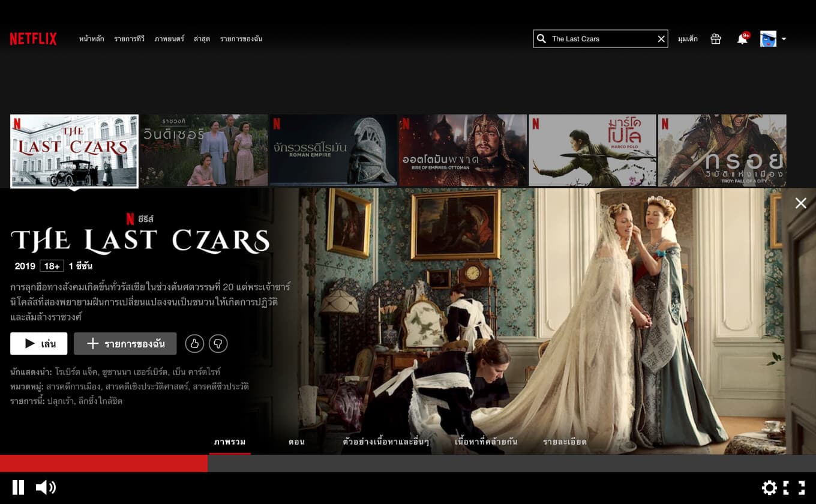Open the มุมเด็ก kids link
The image size is (816, 504).
tap(688, 39)
